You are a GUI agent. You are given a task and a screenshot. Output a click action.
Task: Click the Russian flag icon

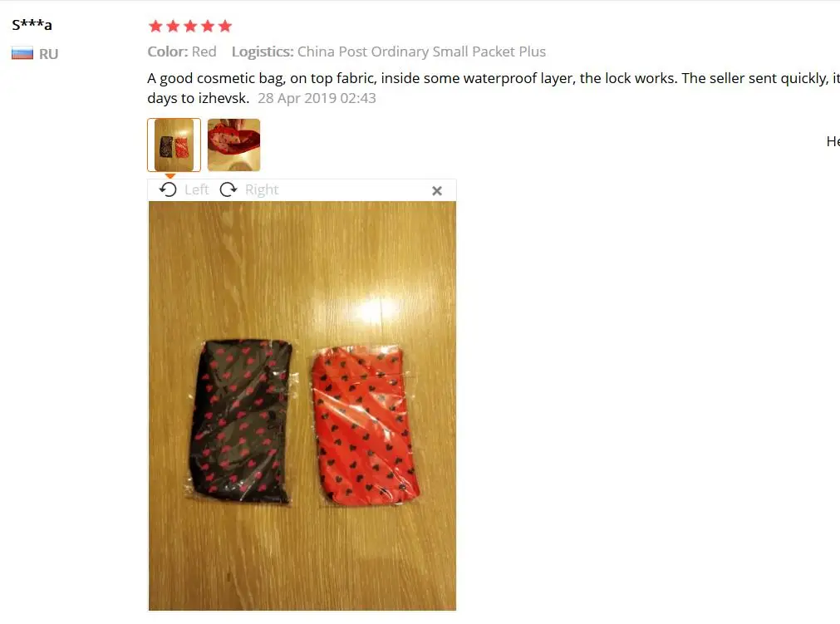[22, 53]
